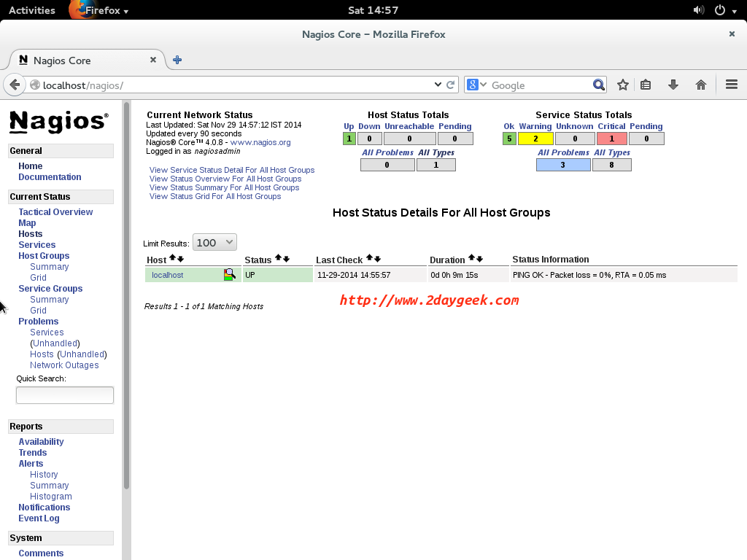Image resolution: width=747 pixels, height=560 pixels.
Task: Click the green Ok services count 5
Action: pyautogui.click(x=509, y=139)
